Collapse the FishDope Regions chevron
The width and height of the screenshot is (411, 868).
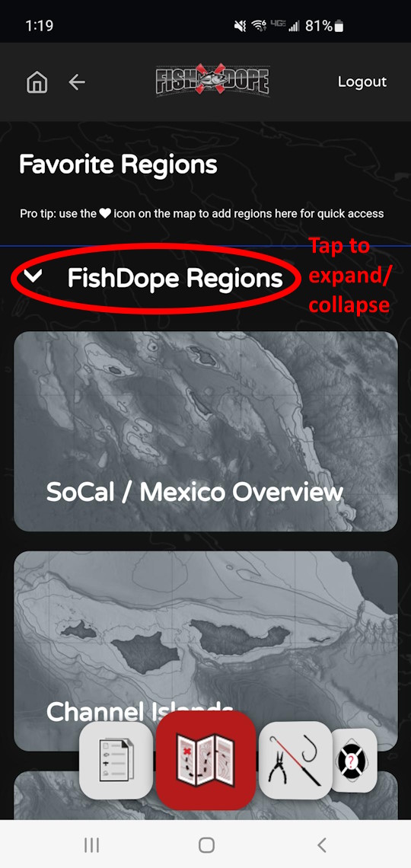tap(34, 277)
